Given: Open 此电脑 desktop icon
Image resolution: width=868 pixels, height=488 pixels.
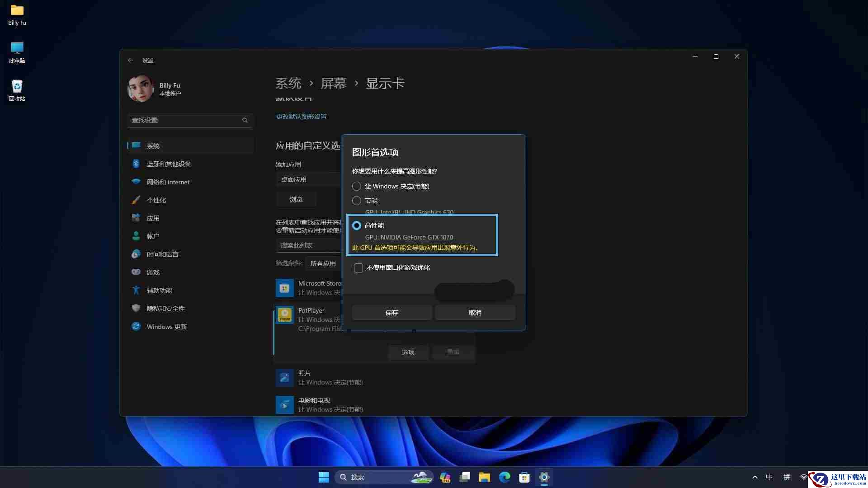Looking at the screenshot, I should click(17, 53).
